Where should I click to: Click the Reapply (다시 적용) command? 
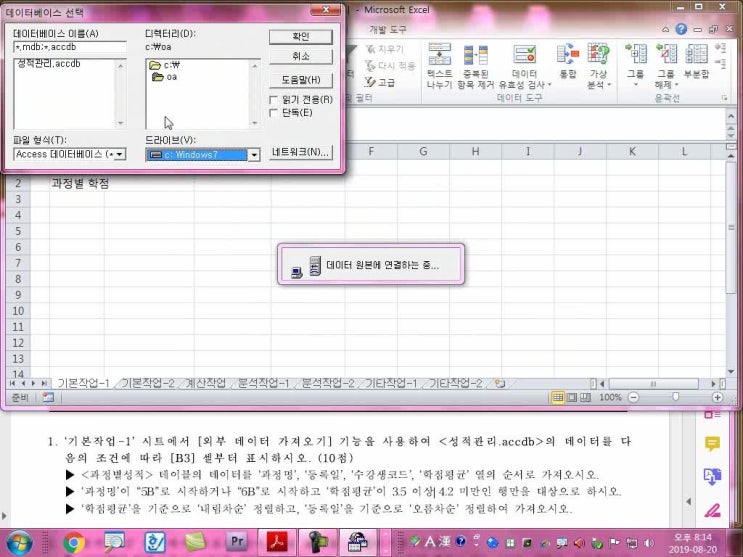coord(390,65)
